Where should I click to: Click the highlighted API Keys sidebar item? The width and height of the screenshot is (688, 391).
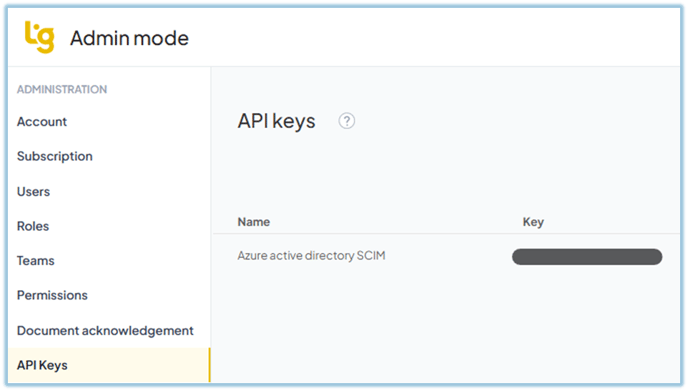point(109,365)
